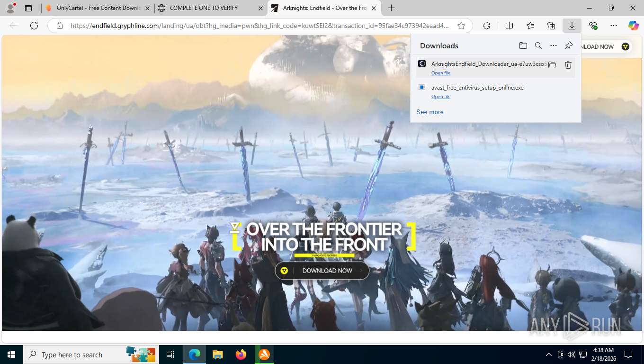
Task: Open Microsoft Edge from the taskbar
Action: pos(195,355)
